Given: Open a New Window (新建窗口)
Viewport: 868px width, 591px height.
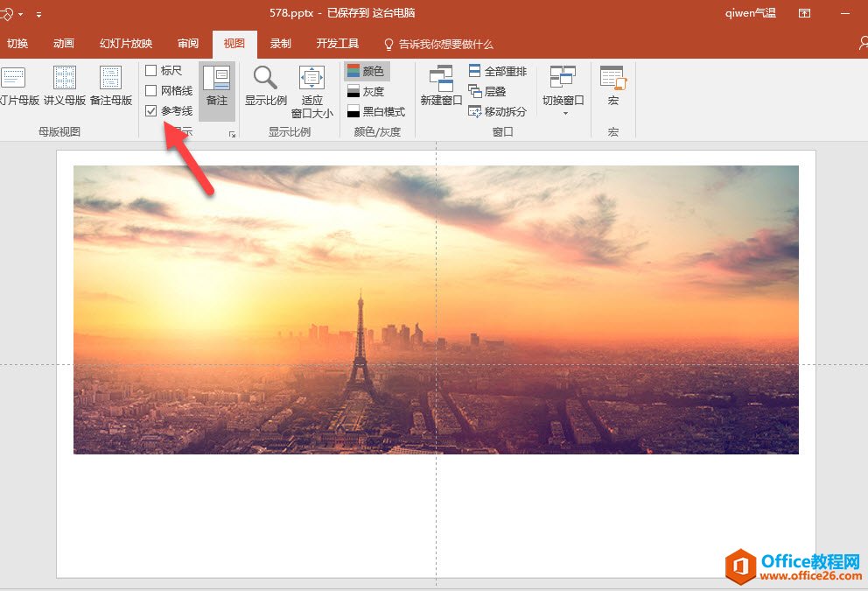Looking at the screenshot, I should pyautogui.click(x=441, y=86).
